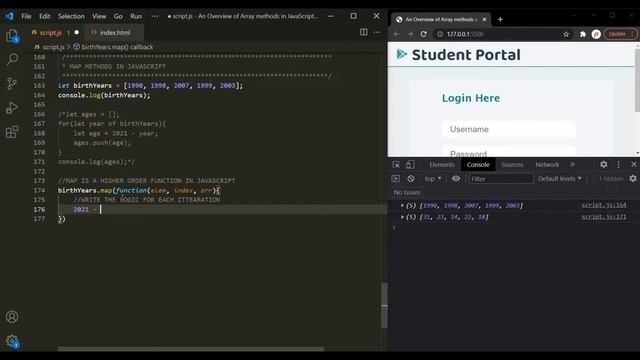The image size is (640, 360).
Task: Reload the page in Chrome
Action: click(x=423, y=34)
